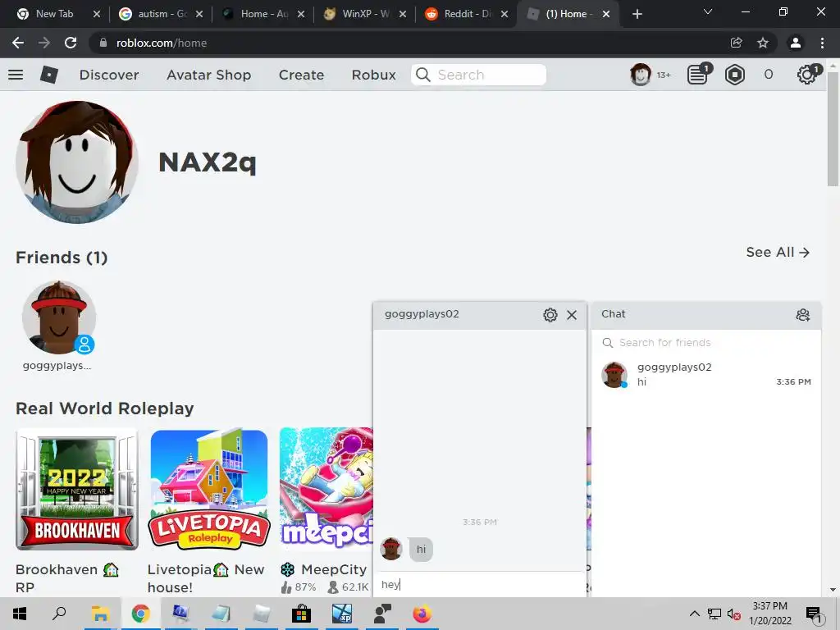Open the Roblox hamburger menu
The height and width of the screenshot is (630, 840).
point(16,75)
